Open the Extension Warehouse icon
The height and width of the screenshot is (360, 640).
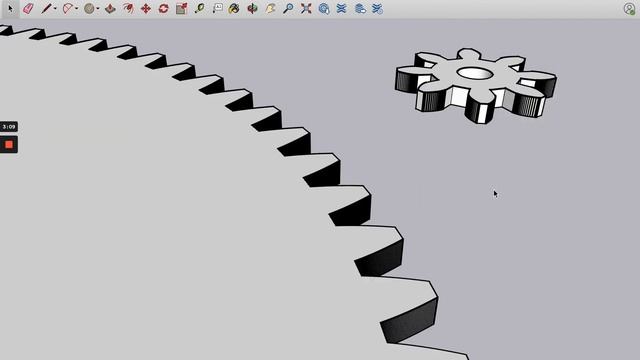pyautogui.click(x=342, y=9)
